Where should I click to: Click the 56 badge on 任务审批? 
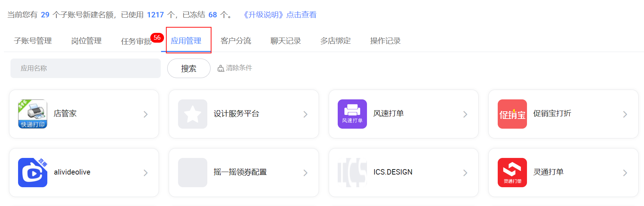point(157,38)
